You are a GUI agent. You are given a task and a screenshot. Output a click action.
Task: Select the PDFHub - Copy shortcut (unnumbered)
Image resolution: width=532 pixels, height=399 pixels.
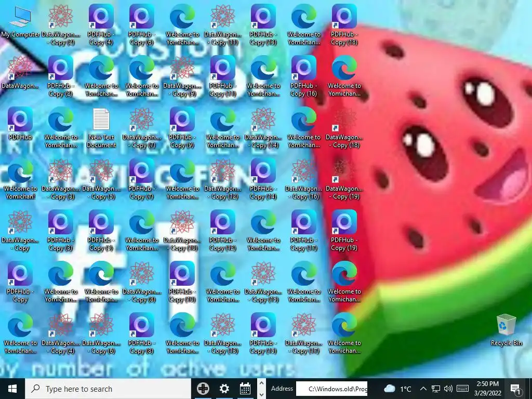click(x=20, y=283)
